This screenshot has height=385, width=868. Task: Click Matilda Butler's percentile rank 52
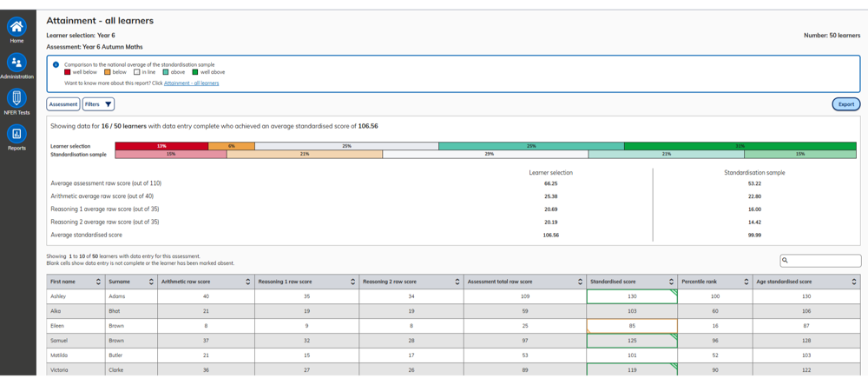click(715, 355)
